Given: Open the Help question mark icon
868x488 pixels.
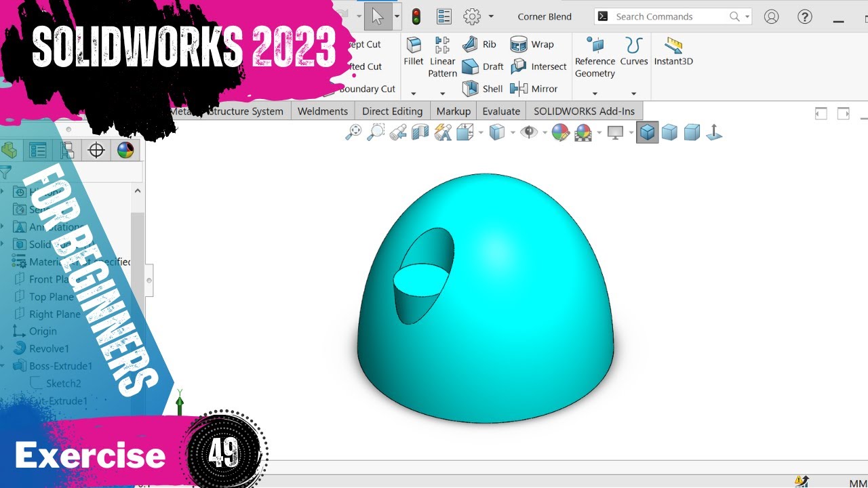Looking at the screenshot, I should (x=804, y=16).
